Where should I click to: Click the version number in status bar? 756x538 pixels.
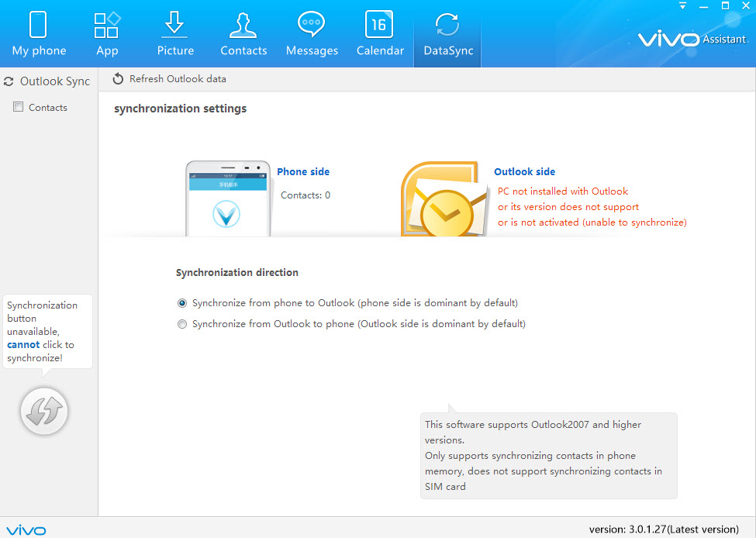tap(664, 529)
